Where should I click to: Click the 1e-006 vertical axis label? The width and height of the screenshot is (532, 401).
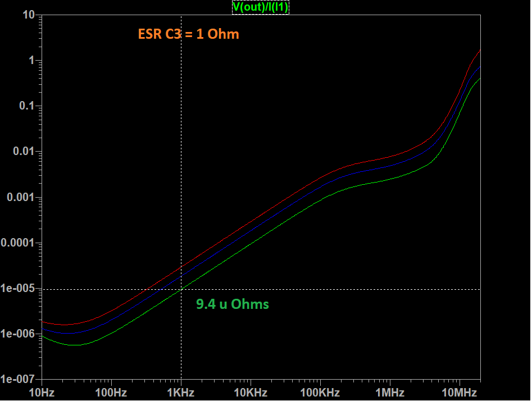[x=17, y=334]
